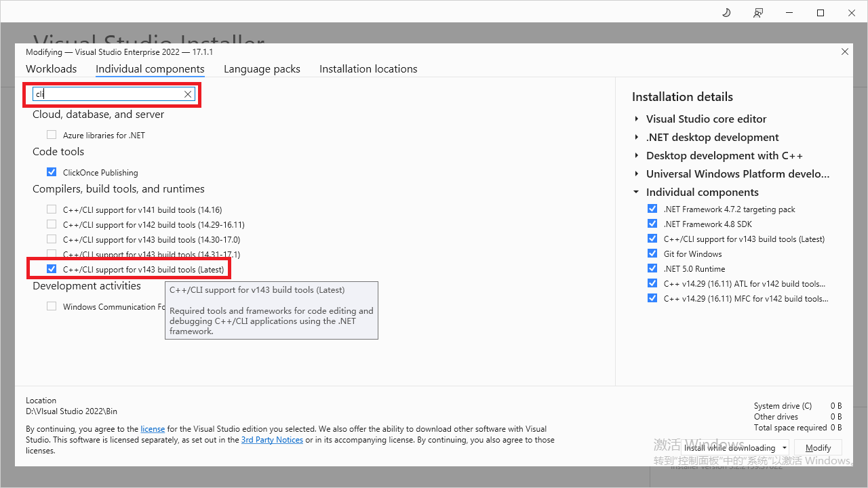Uncheck C++ v14.29 MFC for v142

tap(652, 298)
